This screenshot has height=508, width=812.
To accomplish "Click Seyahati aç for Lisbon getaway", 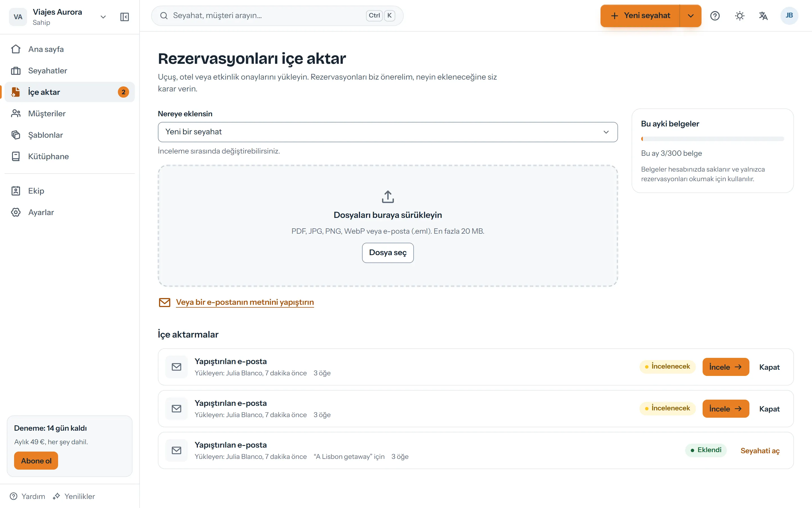I will click(760, 450).
